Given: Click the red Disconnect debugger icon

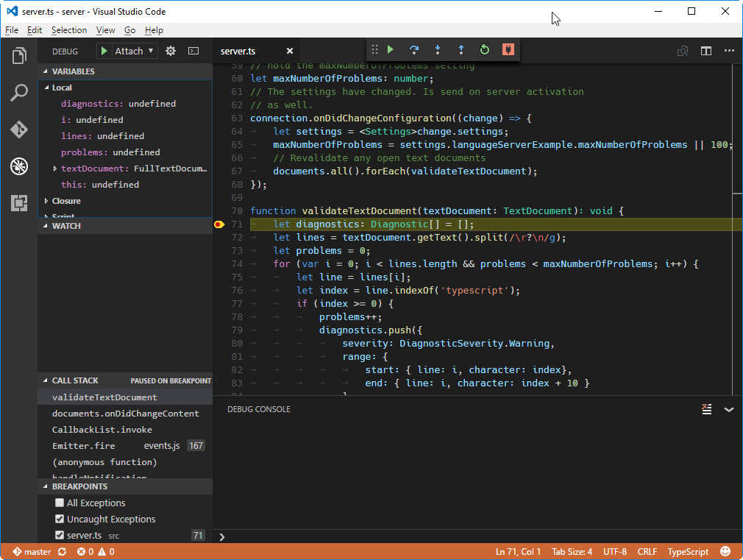Looking at the screenshot, I should point(508,49).
